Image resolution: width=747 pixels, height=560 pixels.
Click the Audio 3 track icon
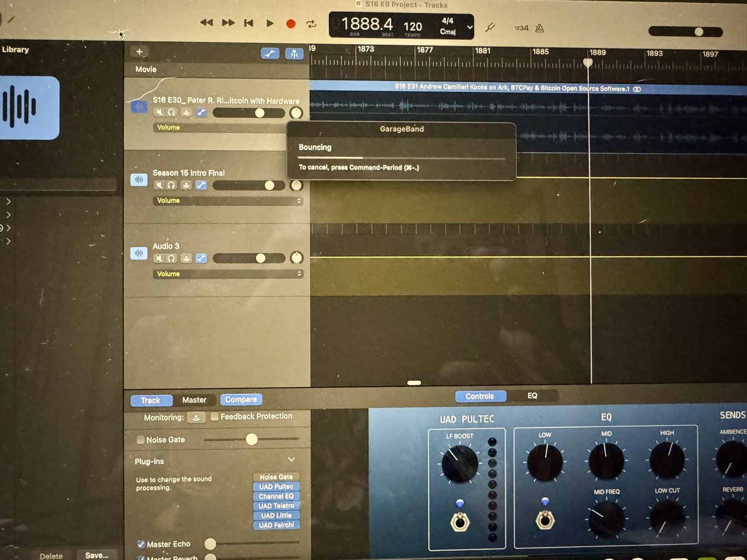click(138, 253)
